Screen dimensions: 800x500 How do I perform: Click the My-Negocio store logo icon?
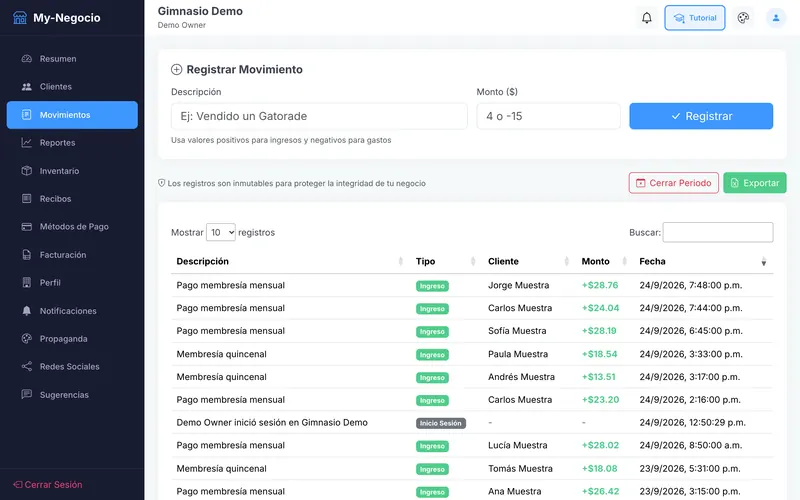[x=19, y=18]
